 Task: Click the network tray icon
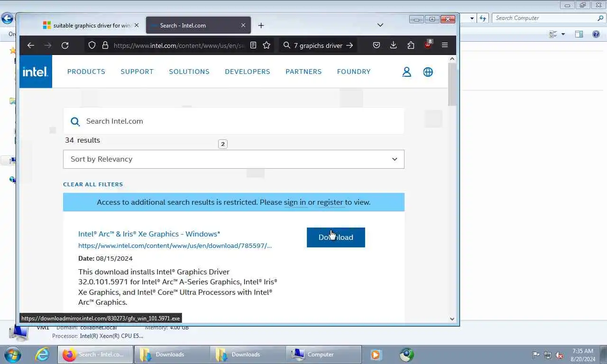tap(548, 355)
